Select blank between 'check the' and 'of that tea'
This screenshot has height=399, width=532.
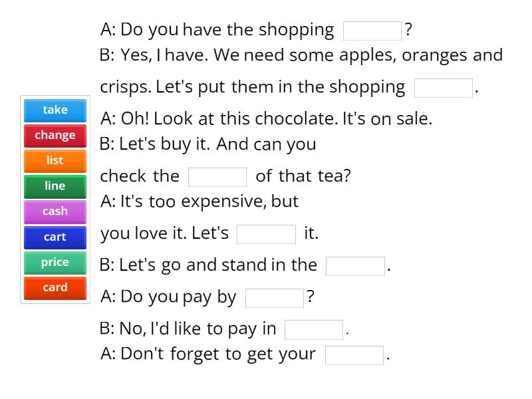(217, 177)
